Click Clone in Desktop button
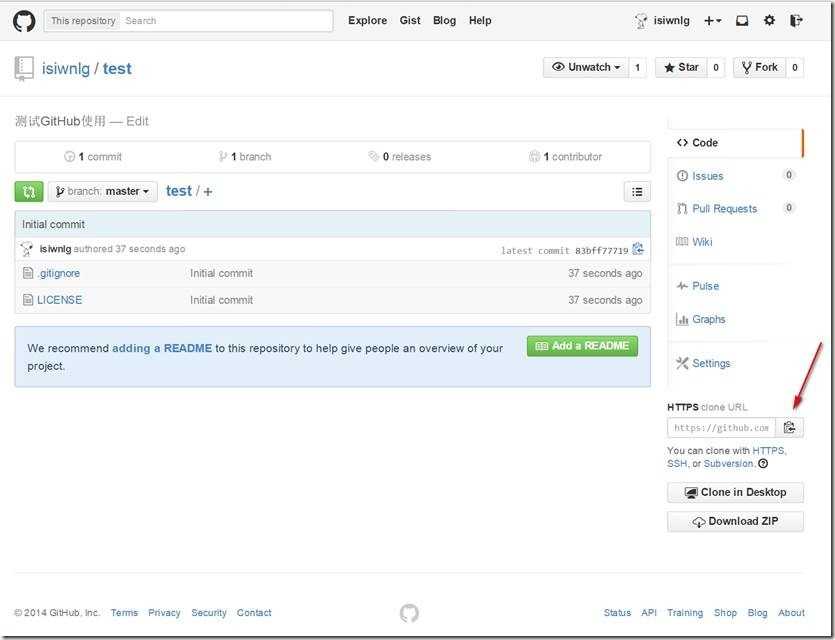This screenshot has height=640, width=835. (735, 493)
